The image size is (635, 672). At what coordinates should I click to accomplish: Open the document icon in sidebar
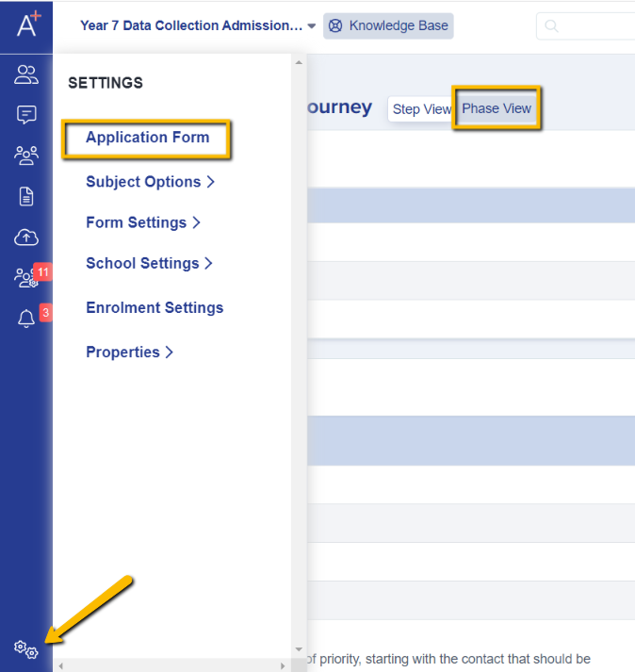[26, 196]
